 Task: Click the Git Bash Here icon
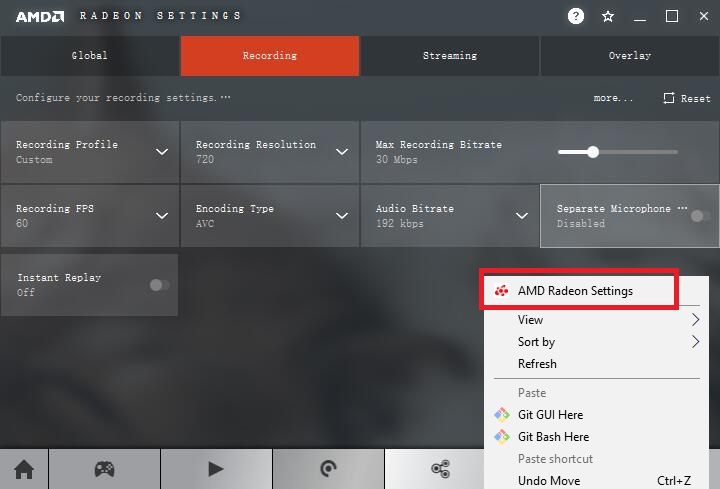click(x=502, y=437)
